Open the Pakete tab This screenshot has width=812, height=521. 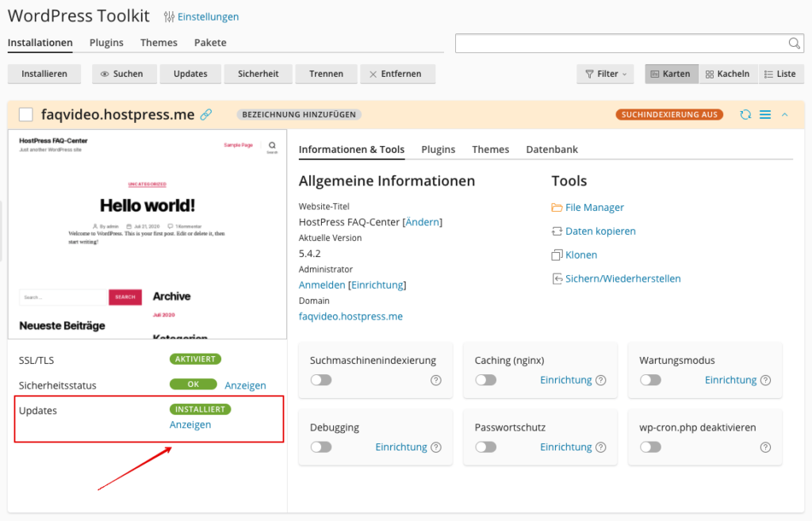pos(210,43)
